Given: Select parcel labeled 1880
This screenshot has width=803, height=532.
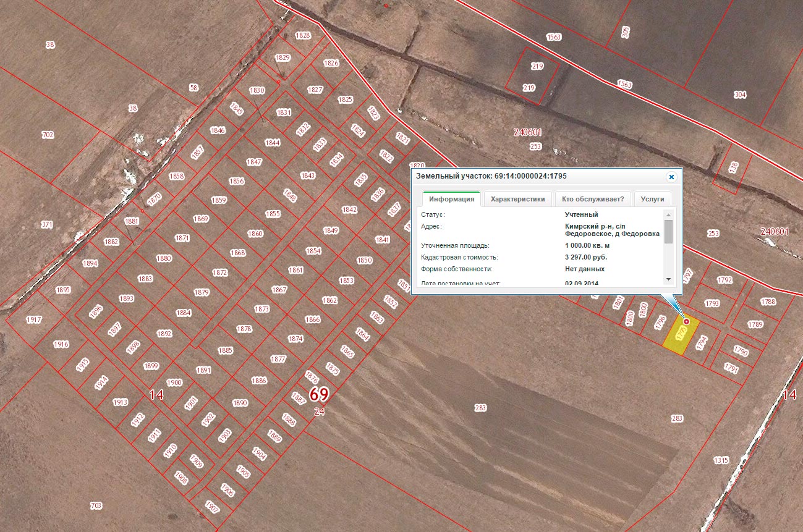Looking at the screenshot, I should [x=164, y=258].
